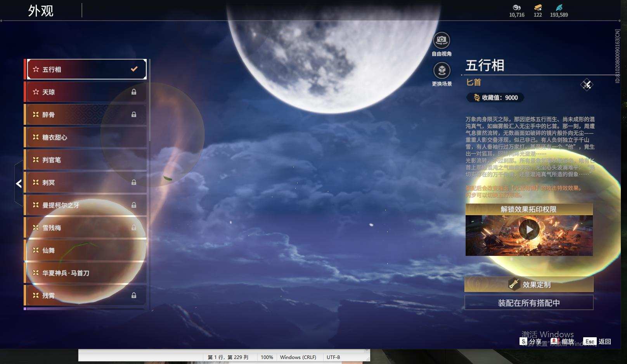Select the 五行相 skin entry
The height and width of the screenshot is (364, 627).
coord(87,69)
